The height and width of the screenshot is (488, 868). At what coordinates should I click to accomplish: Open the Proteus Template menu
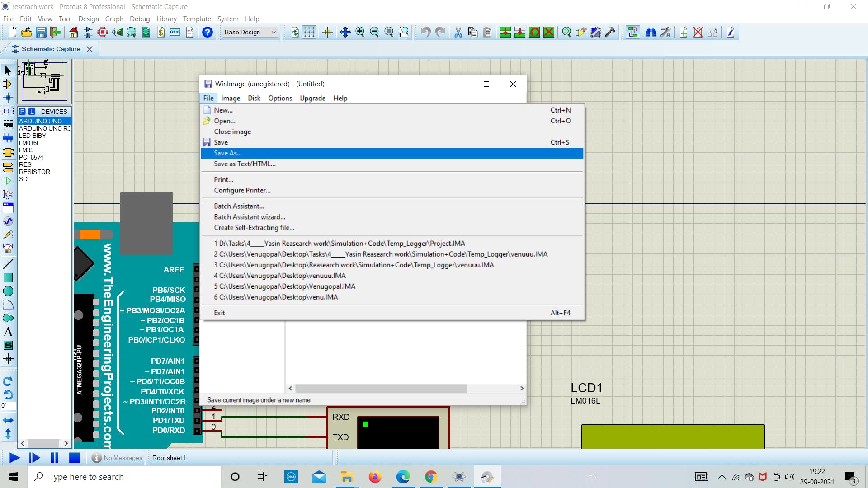(x=197, y=19)
